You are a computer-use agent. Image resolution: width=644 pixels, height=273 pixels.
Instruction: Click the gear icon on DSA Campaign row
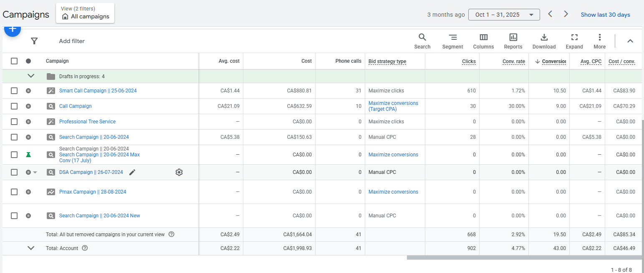coord(179,172)
